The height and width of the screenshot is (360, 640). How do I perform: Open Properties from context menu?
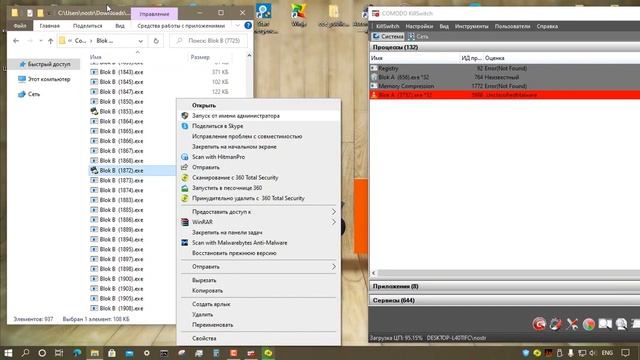point(204,338)
